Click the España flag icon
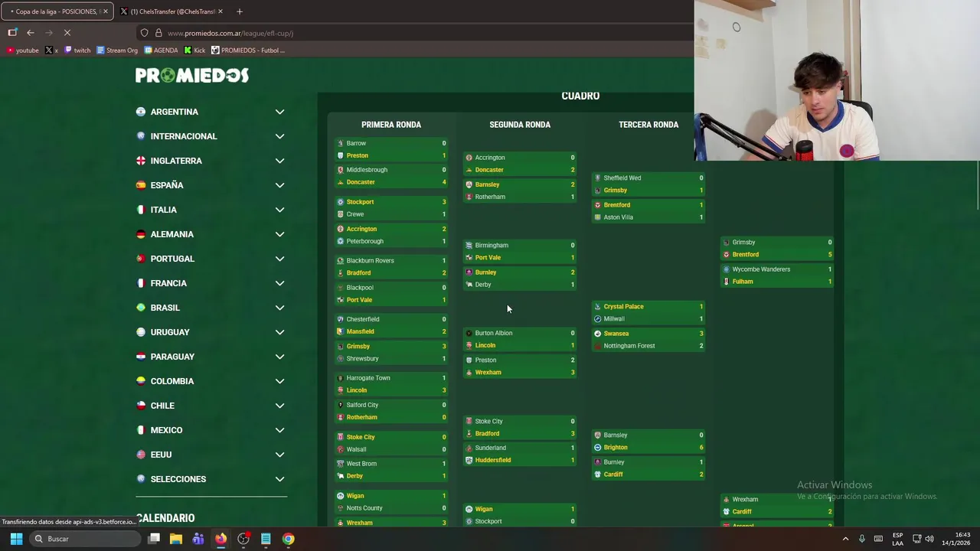This screenshot has width=980, height=551. 141,185
